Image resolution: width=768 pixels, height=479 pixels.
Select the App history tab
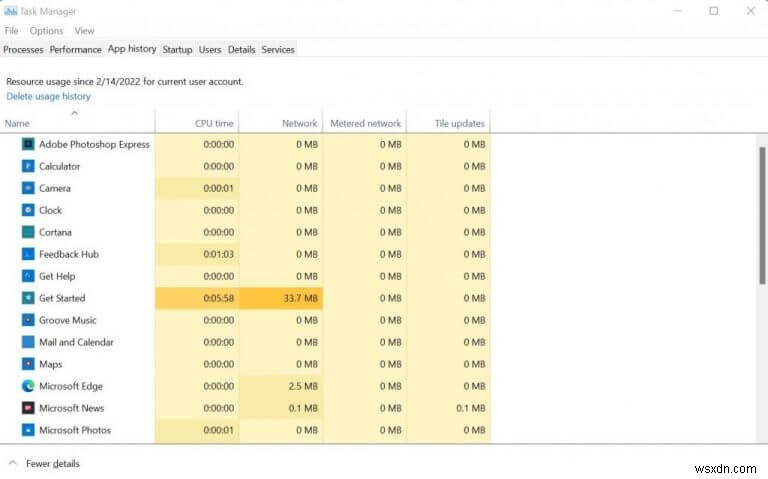pyautogui.click(x=132, y=49)
